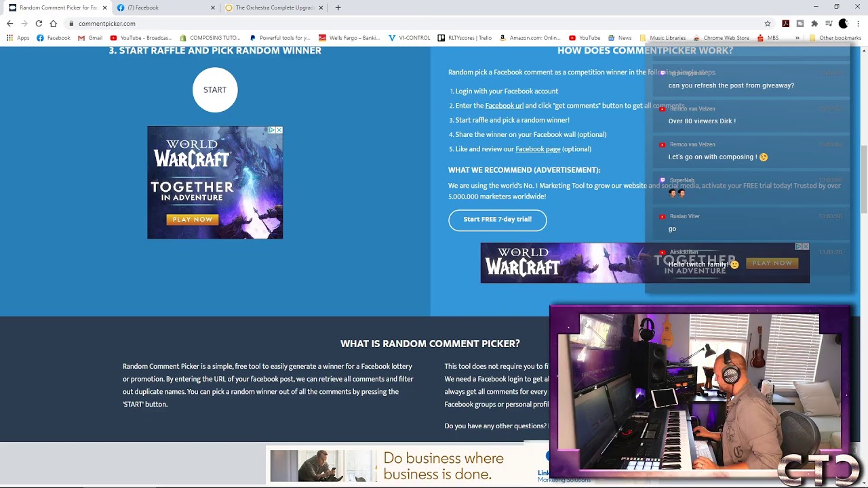Open the Facebook url link
Image resolution: width=868 pixels, height=488 pixels.
[x=504, y=106]
